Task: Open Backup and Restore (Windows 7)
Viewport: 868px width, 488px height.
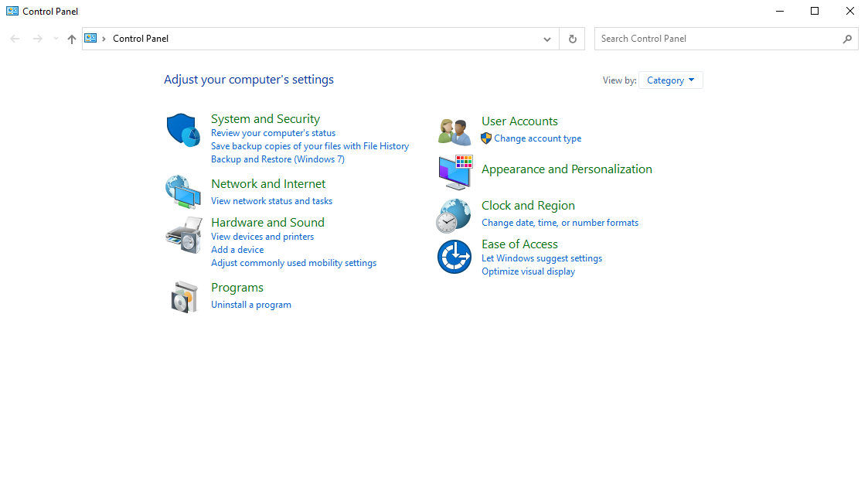Action: pos(277,159)
